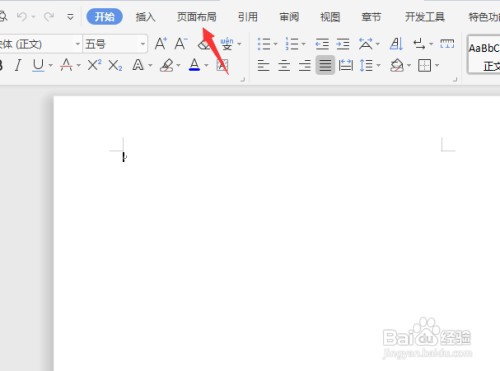Increase paragraph indent
The width and height of the screenshot is (500, 371).
coord(343,44)
